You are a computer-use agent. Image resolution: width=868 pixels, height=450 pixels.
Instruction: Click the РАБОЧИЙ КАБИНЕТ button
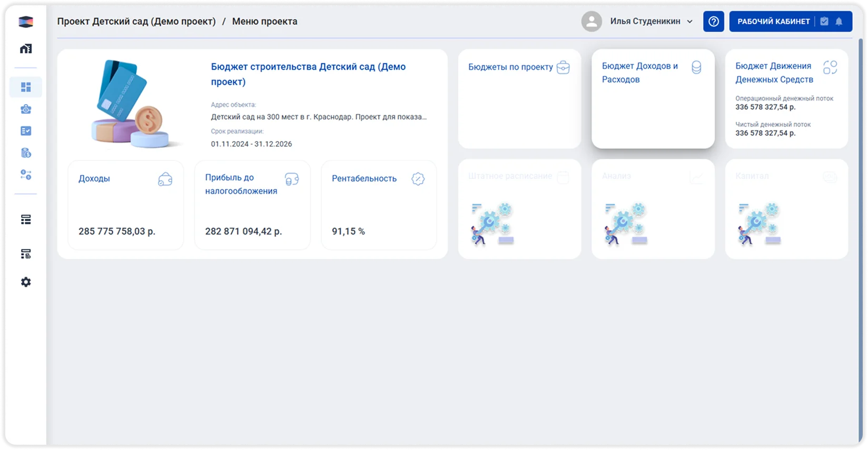pos(773,22)
